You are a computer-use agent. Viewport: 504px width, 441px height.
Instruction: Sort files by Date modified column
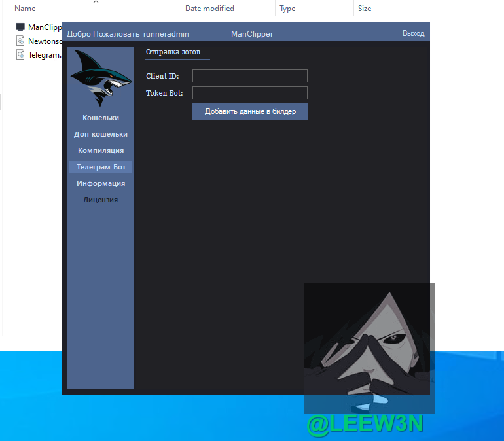click(209, 9)
